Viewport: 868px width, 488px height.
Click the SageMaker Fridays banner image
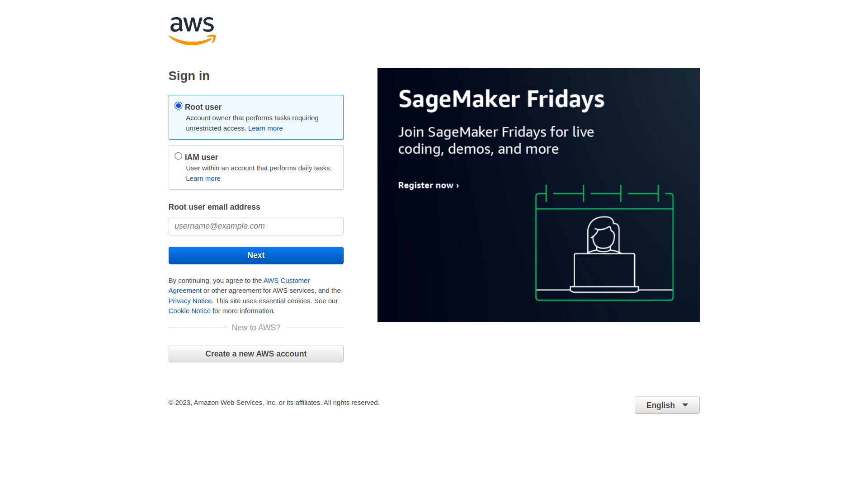tap(538, 195)
